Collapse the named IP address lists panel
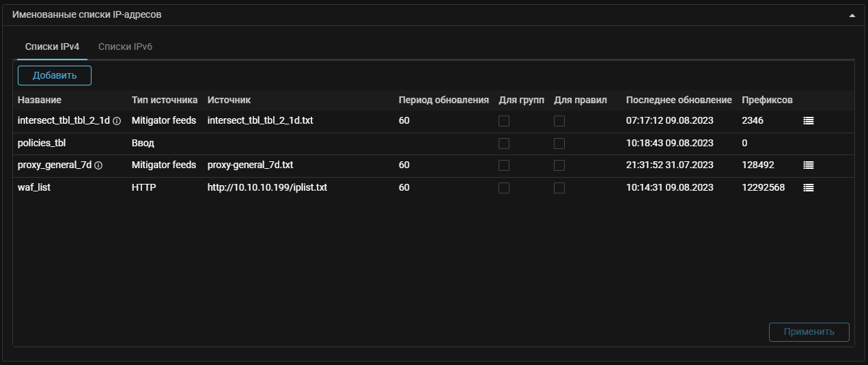 point(852,15)
